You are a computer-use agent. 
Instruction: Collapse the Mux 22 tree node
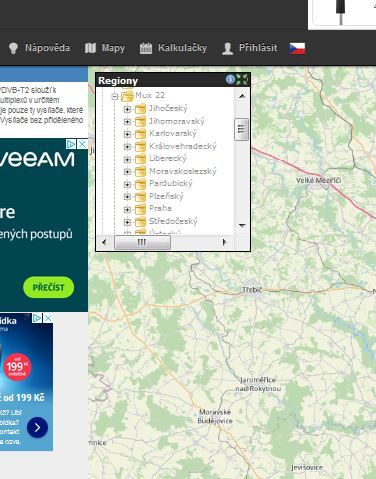(x=115, y=96)
